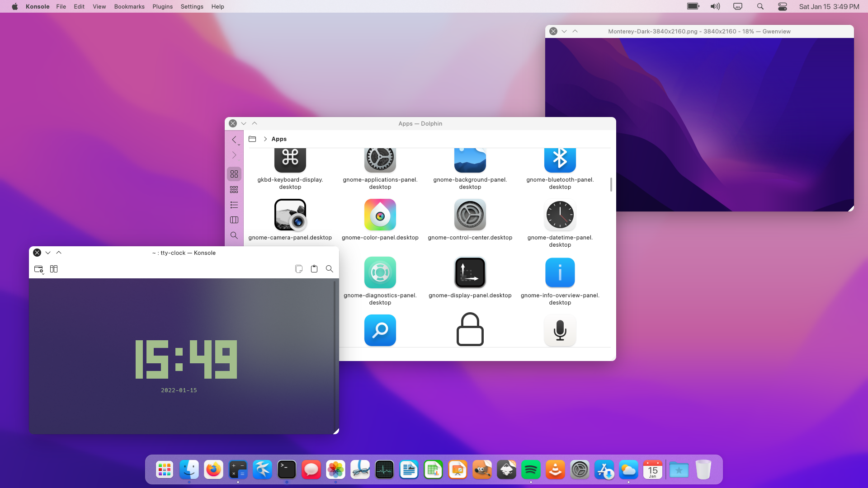
Task: Click the Forward arrow in Dolphin
Action: [x=234, y=155]
